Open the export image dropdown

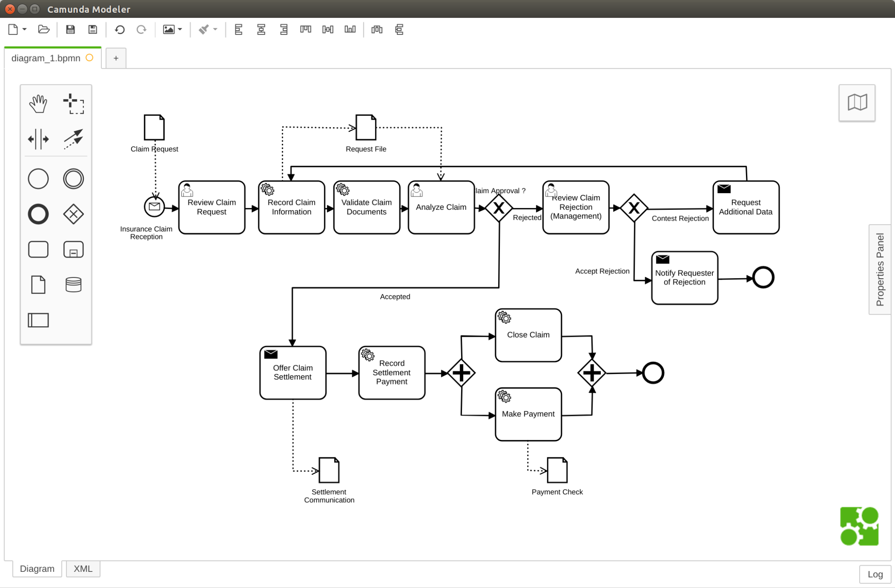(x=179, y=29)
